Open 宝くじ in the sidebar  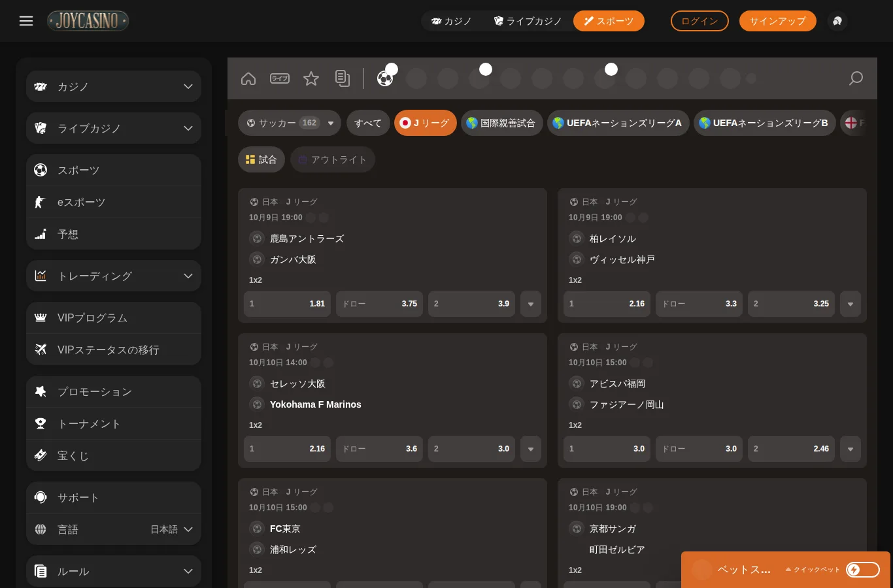pyautogui.click(x=114, y=455)
